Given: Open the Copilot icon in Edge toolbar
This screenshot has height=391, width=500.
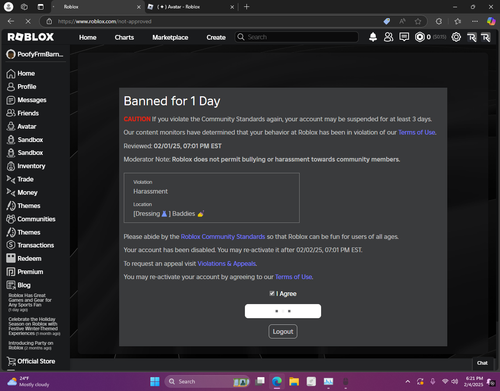Looking at the screenshot, I should pyautogui.click(x=491, y=21).
